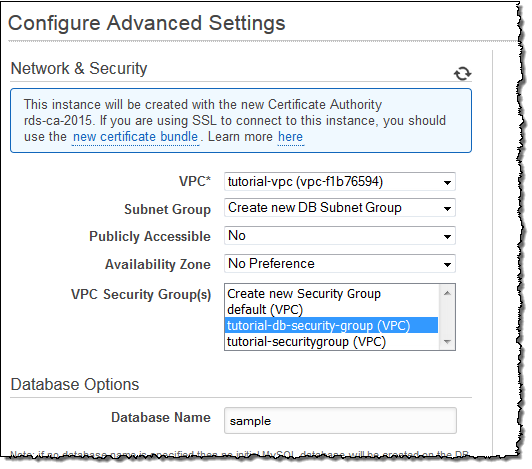The width and height of the screenshot is (532, 469).
Task: Click the 'Availability Zone' label
Action: 158,264
